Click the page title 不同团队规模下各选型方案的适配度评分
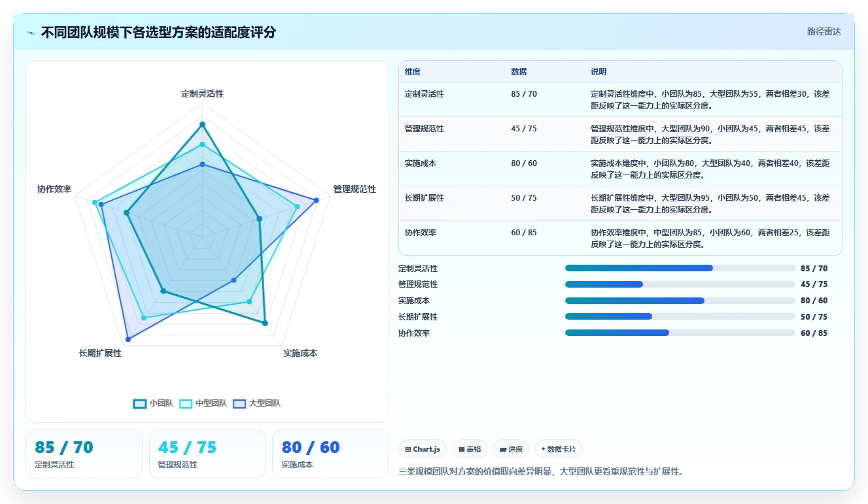868x504 pixels. pos(158,32)
